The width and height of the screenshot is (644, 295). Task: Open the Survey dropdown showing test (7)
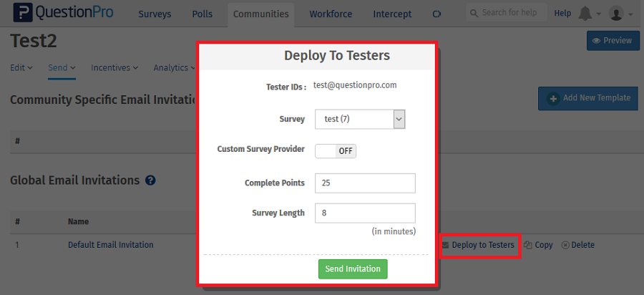click(360, 119)
